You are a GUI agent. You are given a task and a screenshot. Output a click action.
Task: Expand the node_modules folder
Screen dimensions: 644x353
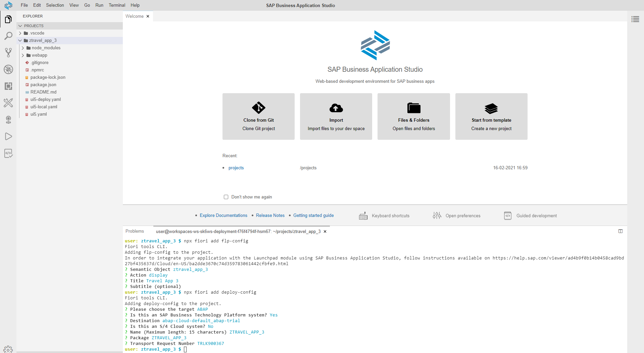tap(23, 48)
